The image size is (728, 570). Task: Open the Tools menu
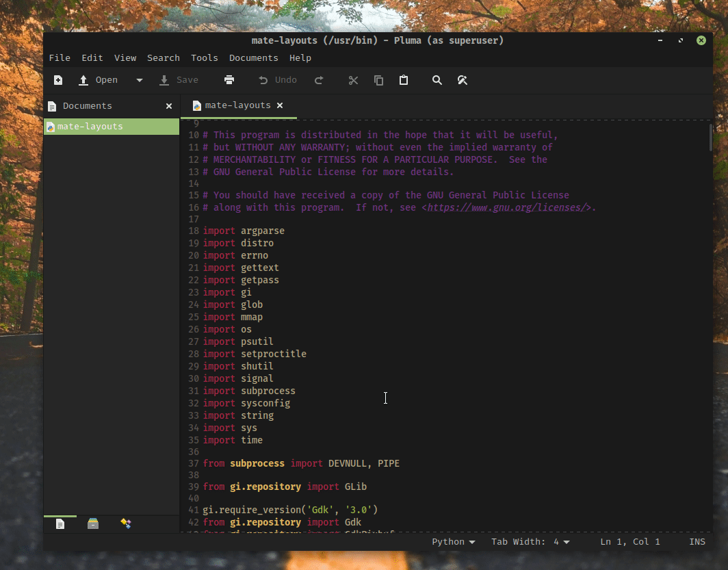pyautogui.click(x=205, y=58)
